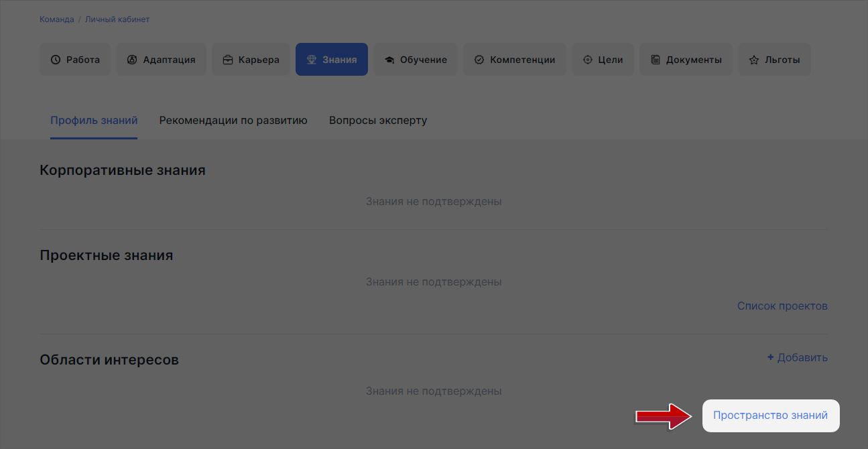Screen dimensions: 868x449
Task: Click the plus icon next to Добавить
Action: pyautogui.click(x=769, y=357)
